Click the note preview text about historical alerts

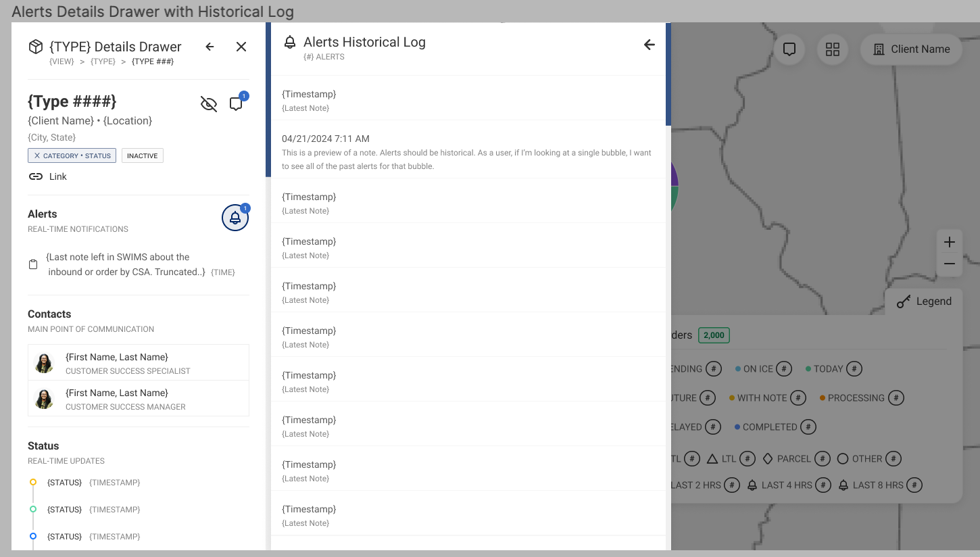tap(466, 160)
